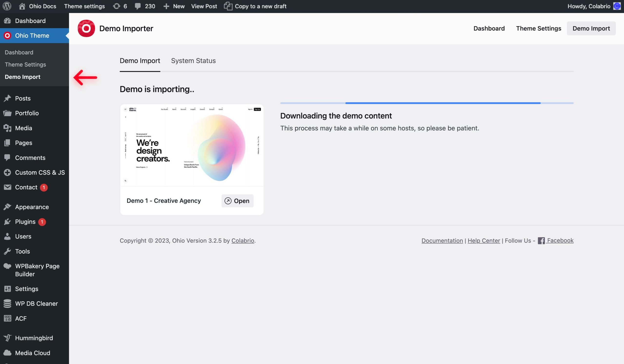Go to the Portfolio sidebar section

click(x=27, y=113)
